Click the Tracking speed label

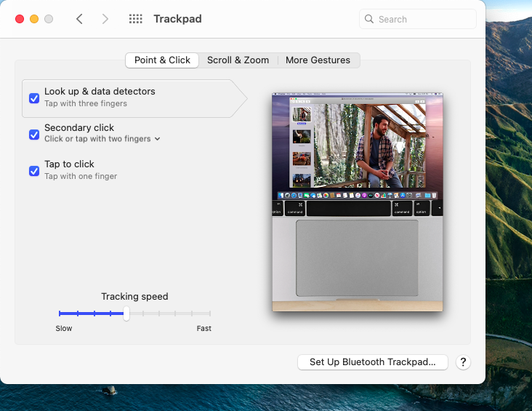click(134, 297)
